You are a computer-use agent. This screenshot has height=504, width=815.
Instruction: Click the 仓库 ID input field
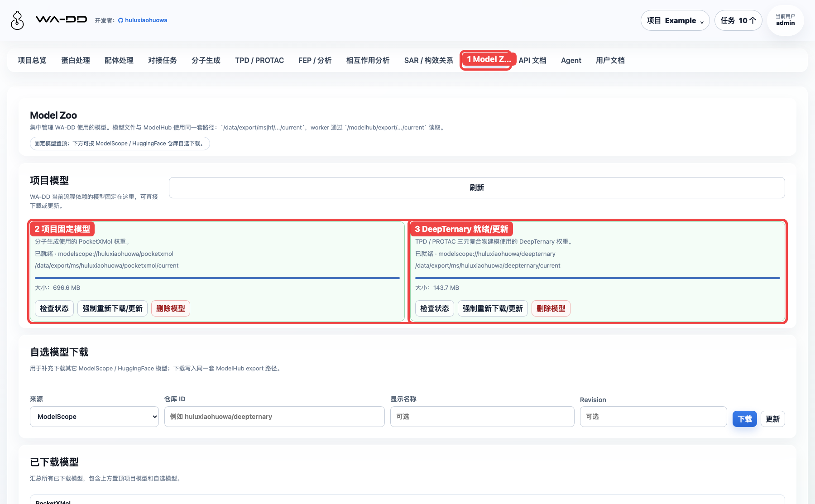click(274, 417)
